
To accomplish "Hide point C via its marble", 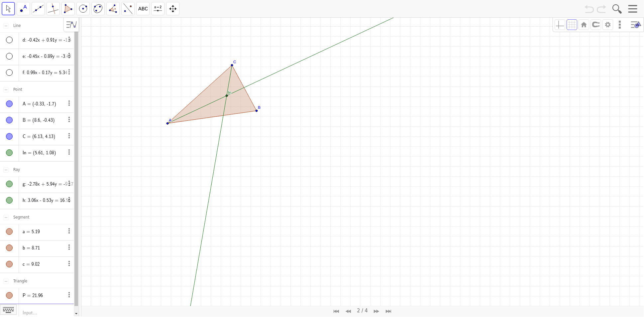I will tap(9, 136).
